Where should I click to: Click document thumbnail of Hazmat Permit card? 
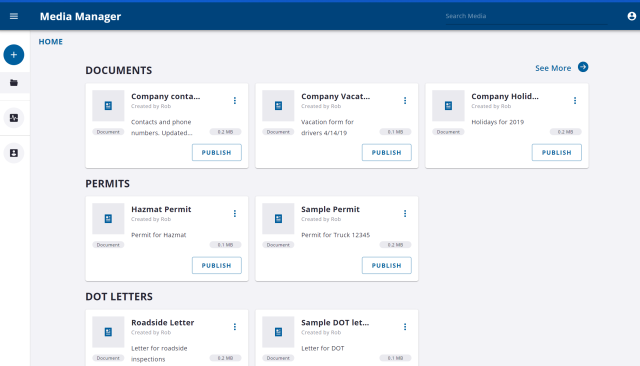pyautogui.click(x=108, y=219)
